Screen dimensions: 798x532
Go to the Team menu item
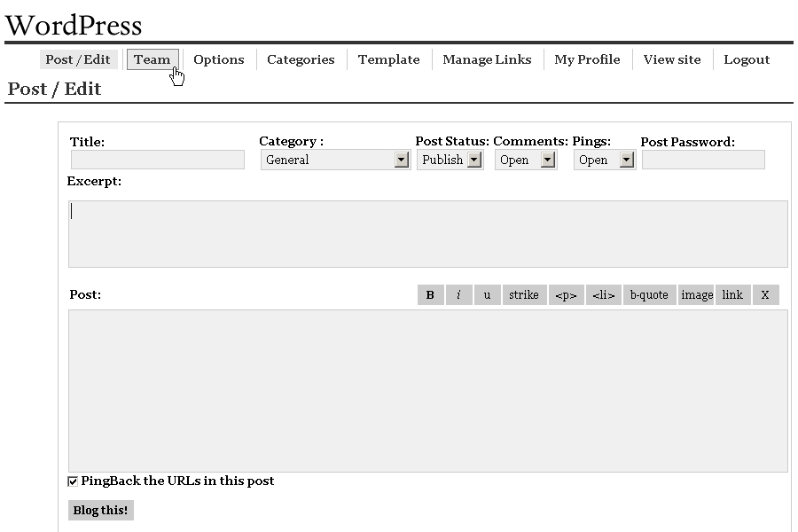[x=152, y=59]
